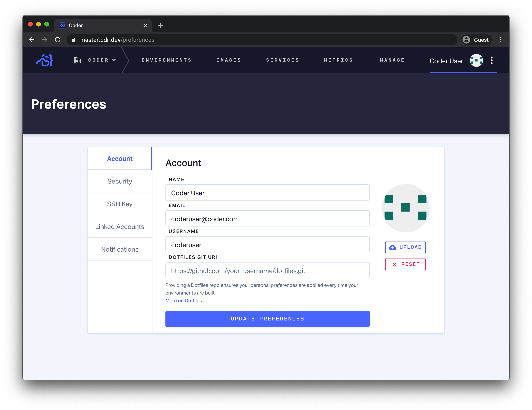Open the Manage navigation item

click(x=392, y=60)
